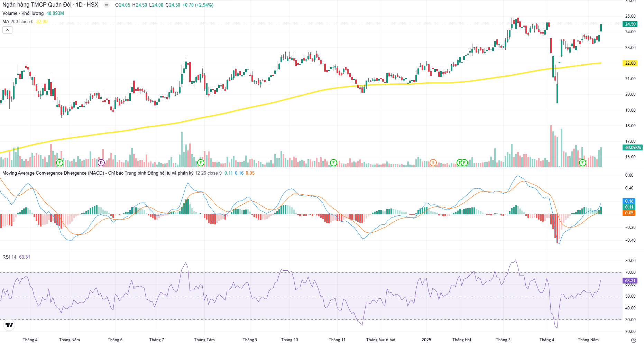Click the 2025 year label on time axis
This screenshot has width=644, height=344.
click(426, 340)
